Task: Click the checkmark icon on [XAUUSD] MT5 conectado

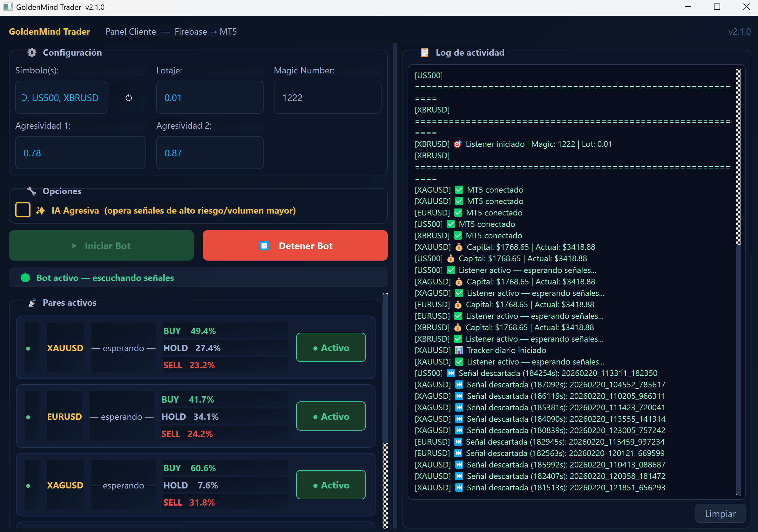Action: click(459, 201)
